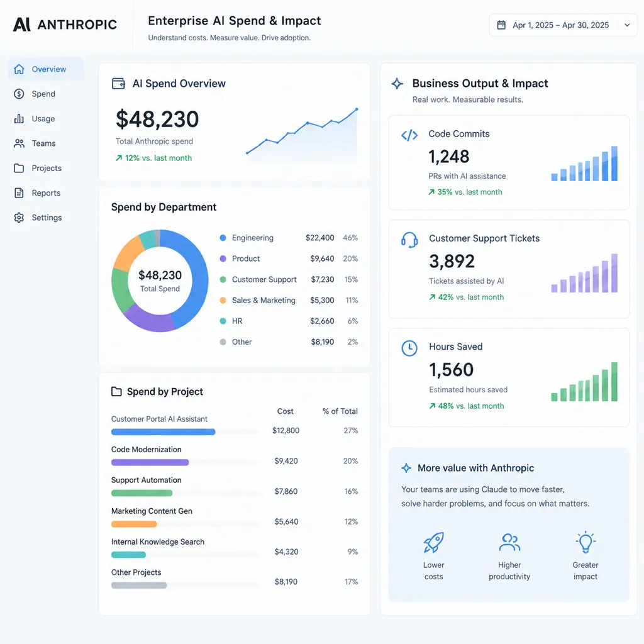Click the arrow by 48% vs. last month
This screenshot has width=644, height=644.
coord(432,406)
